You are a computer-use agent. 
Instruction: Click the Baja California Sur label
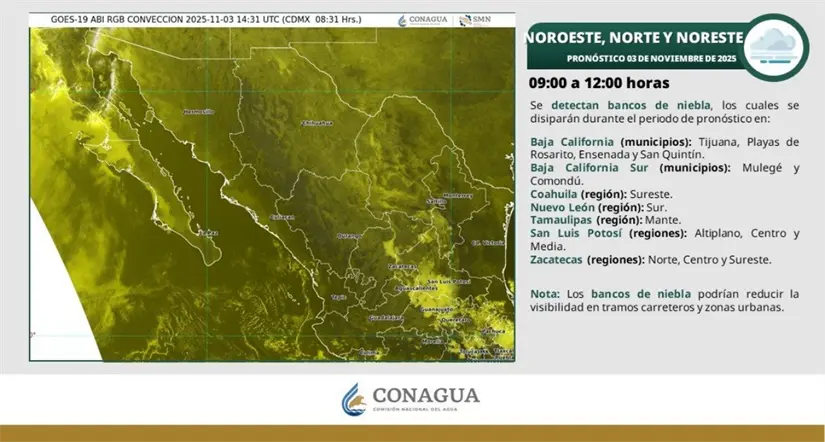click(589, 168)
